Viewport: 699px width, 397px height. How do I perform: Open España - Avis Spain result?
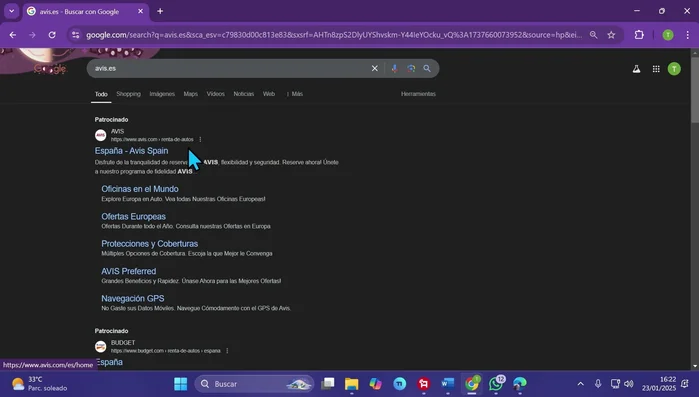132,151
